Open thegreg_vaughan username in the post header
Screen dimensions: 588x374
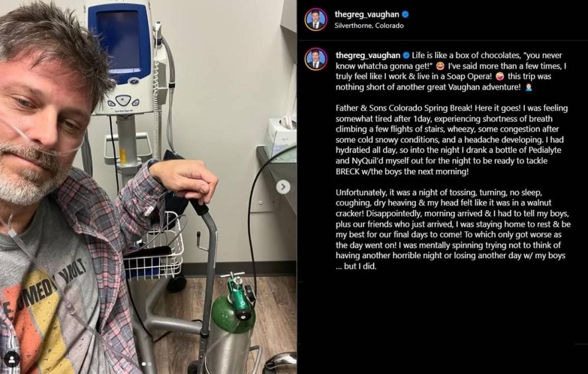[x=367, y=15]
